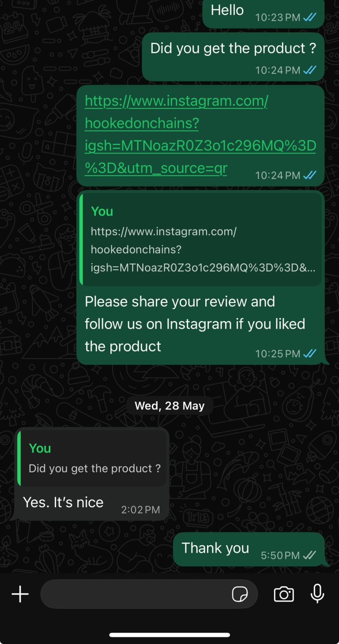This screenshot has height=644, width=339.
Task: Select the 'Hello' message bubble
Action: 264,14
